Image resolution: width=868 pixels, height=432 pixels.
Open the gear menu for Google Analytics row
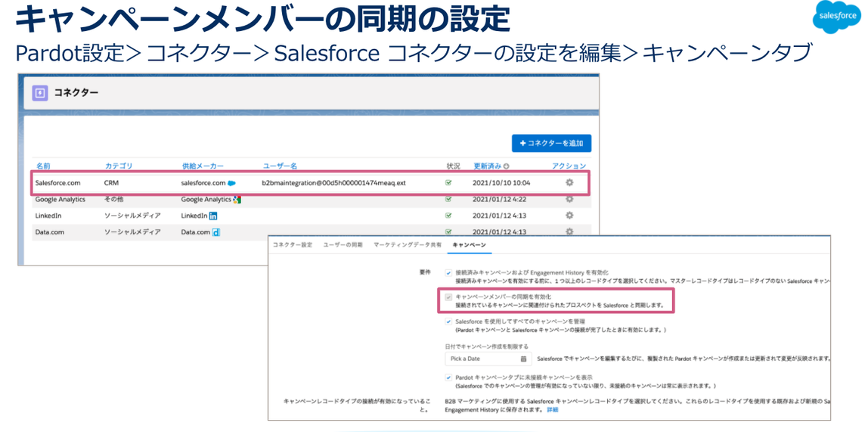click(x=569, y=200)
